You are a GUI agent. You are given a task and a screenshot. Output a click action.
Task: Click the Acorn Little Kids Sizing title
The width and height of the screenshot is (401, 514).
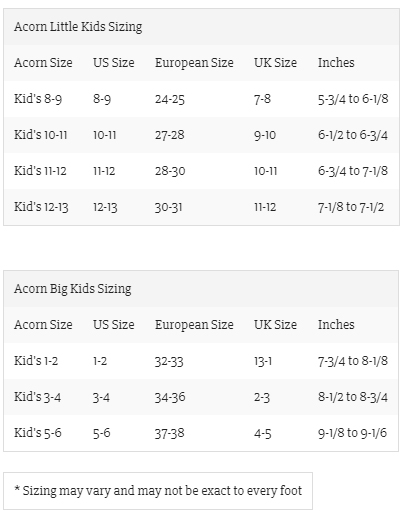tap(78, 27)
